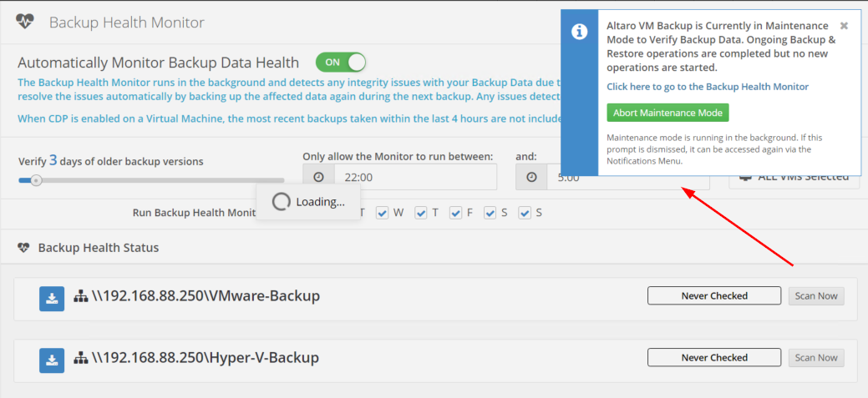Image resolution: width=868 pixels, height=398 pixels.
Task: Click the \\192.168.88.250\Hyper-V-Backup path text
Action: click(x=205, y=358)
